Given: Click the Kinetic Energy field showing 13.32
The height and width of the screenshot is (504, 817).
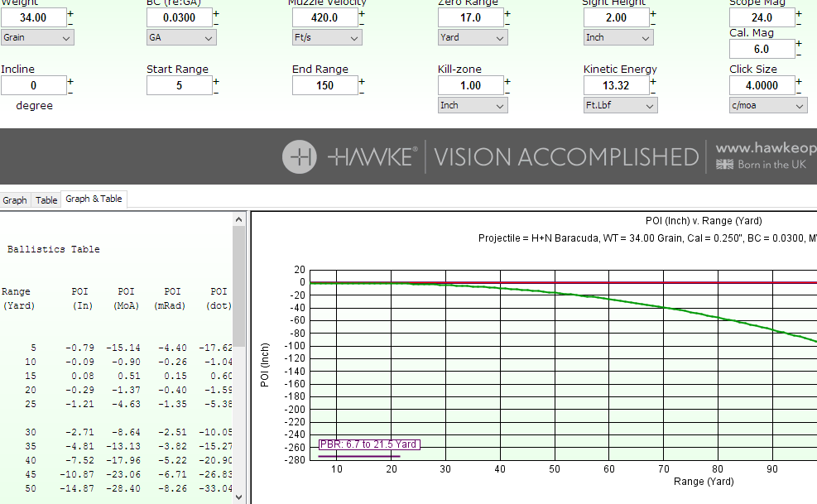Looking at the screenshot, I should point(616,85).
